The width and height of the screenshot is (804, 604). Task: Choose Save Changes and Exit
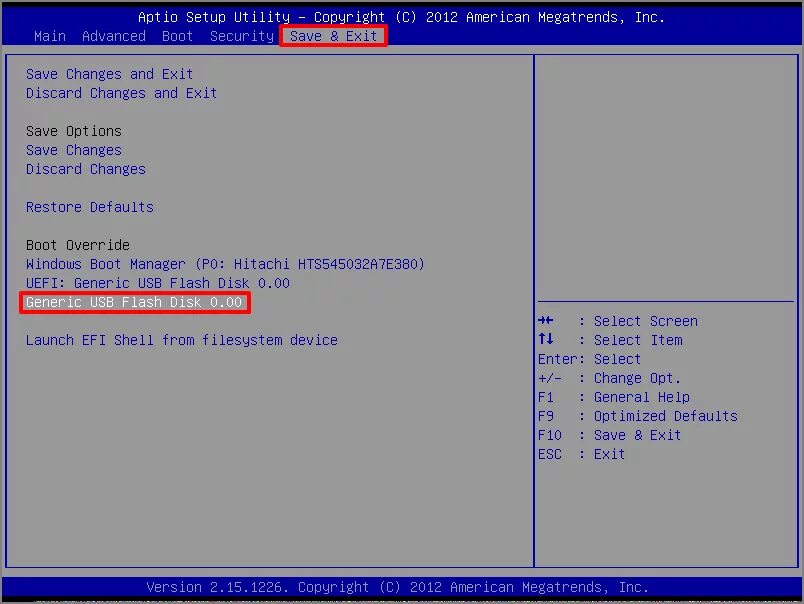(x=109, y=74)
